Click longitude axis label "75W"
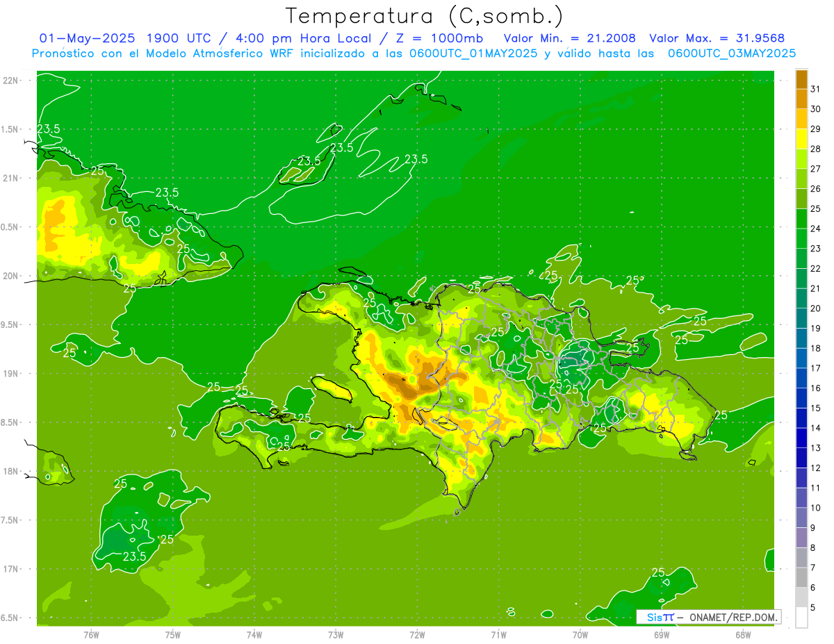Screen dimensions: 834x644 173,634
